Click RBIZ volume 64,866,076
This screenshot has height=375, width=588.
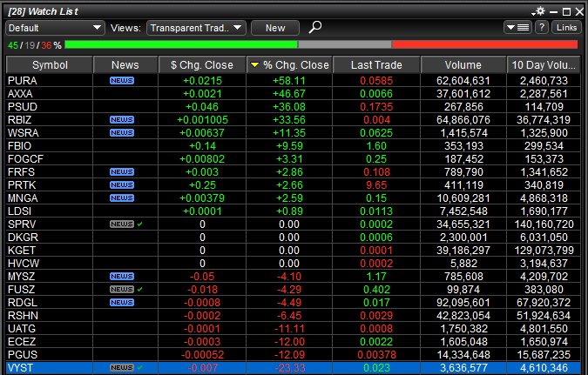coord(463,119)
